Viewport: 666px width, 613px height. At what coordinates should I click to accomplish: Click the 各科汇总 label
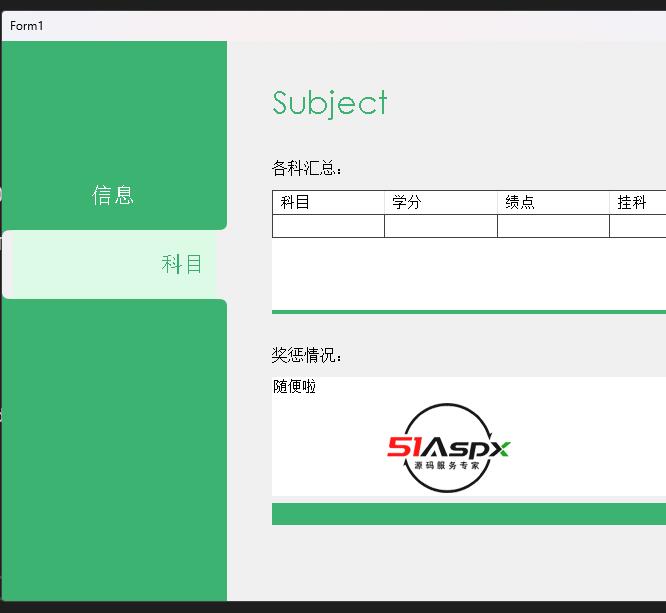[307, 168]
